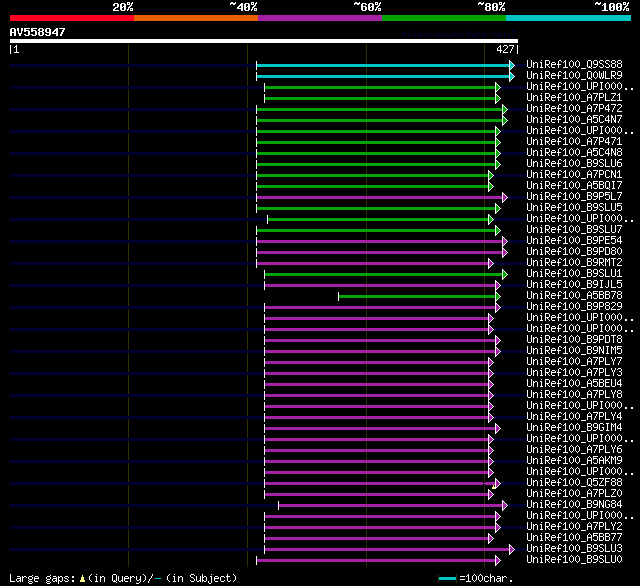Select the UniRef100_A7PCN1 label
This screenshot has height=586, width=640.
coord(574,175)
